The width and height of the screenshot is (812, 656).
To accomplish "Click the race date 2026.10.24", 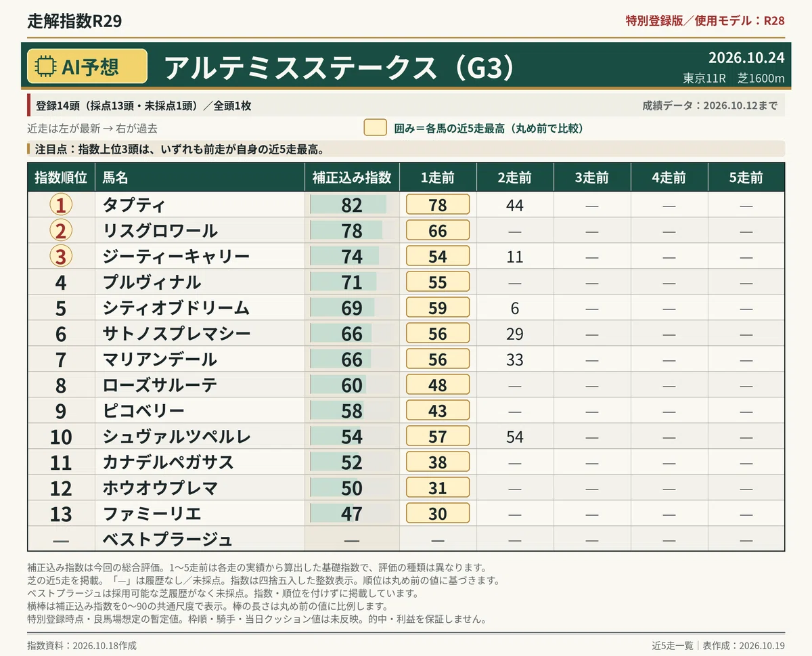I will tap(746, 58).
